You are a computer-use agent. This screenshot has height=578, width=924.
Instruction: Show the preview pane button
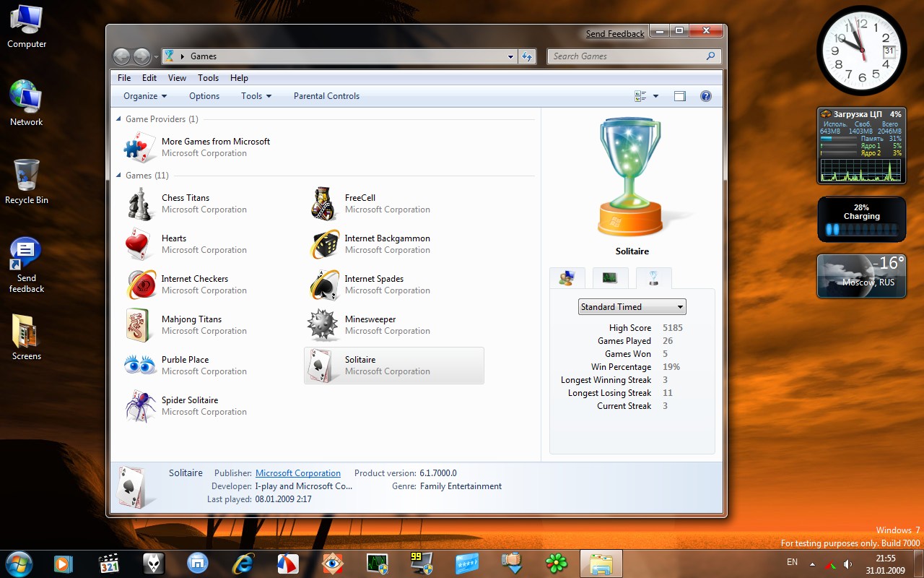pos(679,96)
